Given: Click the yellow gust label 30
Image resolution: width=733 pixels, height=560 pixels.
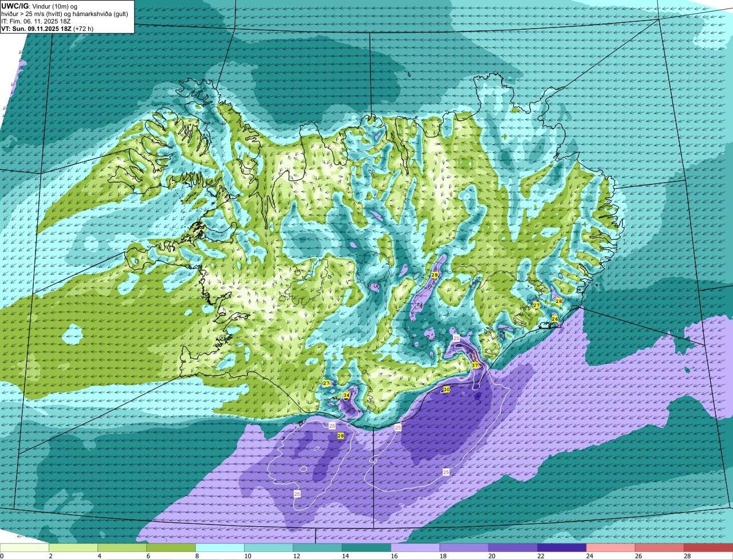Looking at the screenshot, I should tap(446, 389).
